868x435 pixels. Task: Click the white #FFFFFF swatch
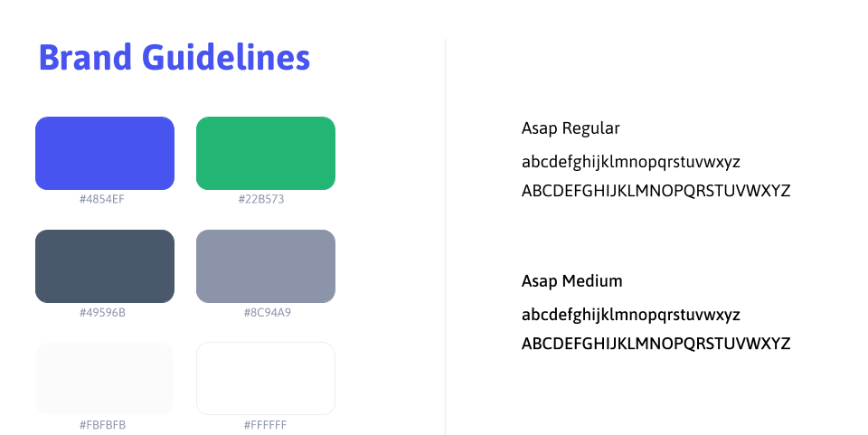266,379
